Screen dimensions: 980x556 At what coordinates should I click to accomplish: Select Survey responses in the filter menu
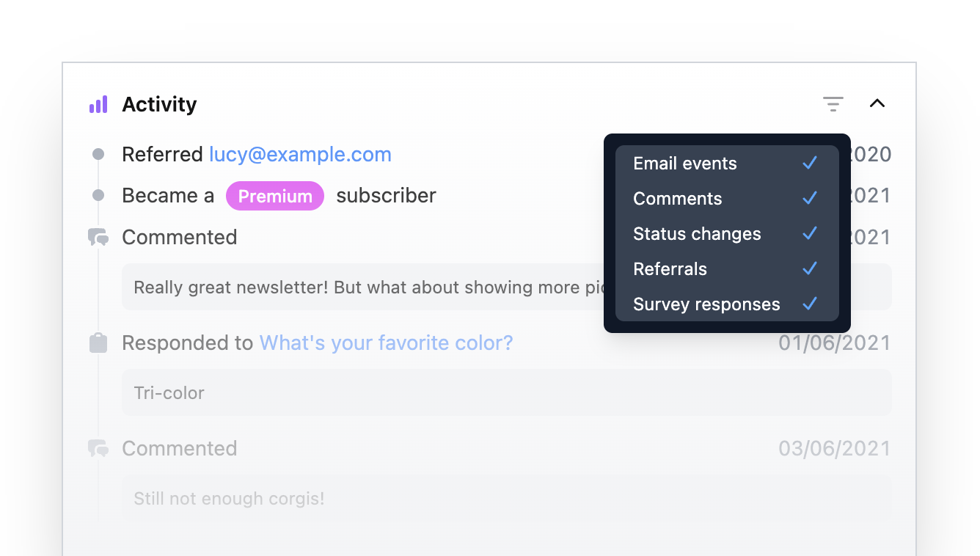point(706,304)
